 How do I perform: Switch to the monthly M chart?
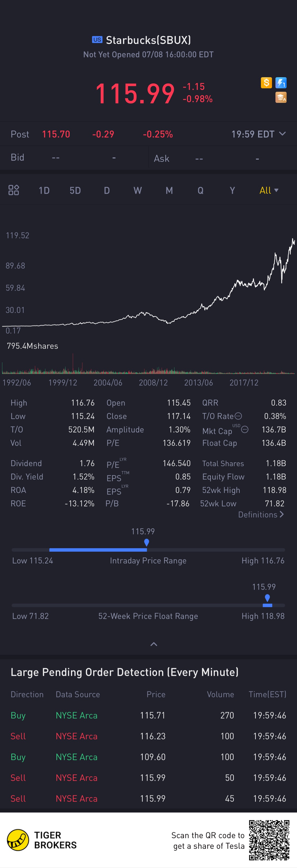pos(169,190)
